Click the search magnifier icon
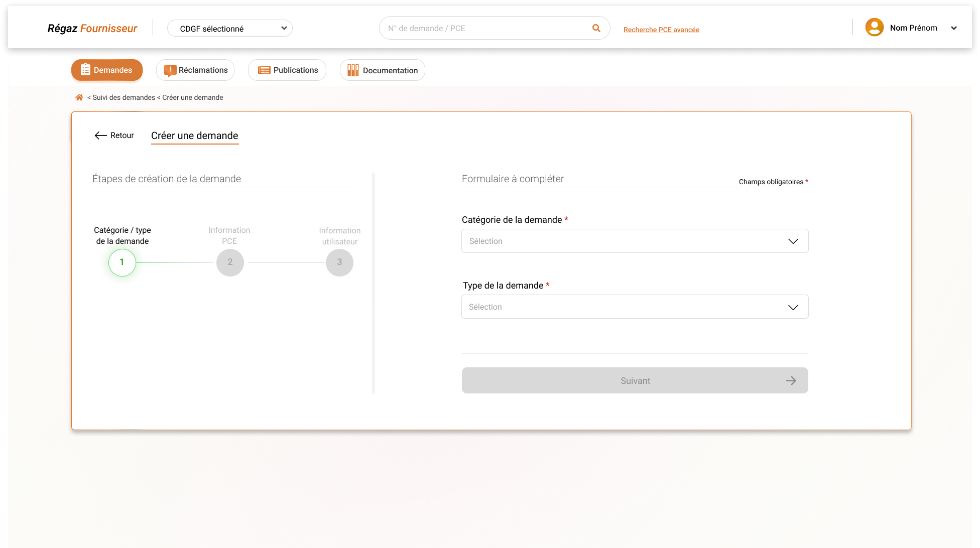Viewport: 980px width, 548px height. [596, 28]
